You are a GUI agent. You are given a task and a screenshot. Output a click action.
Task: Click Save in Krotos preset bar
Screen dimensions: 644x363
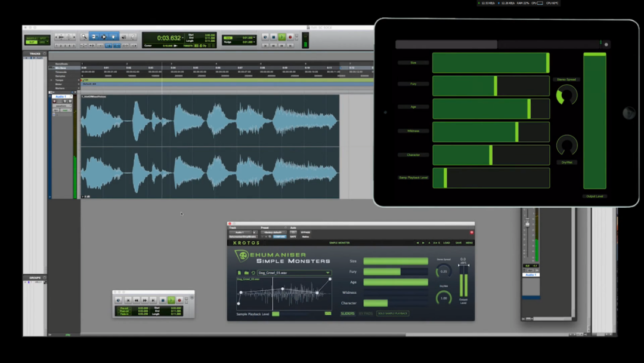[459, 242]
